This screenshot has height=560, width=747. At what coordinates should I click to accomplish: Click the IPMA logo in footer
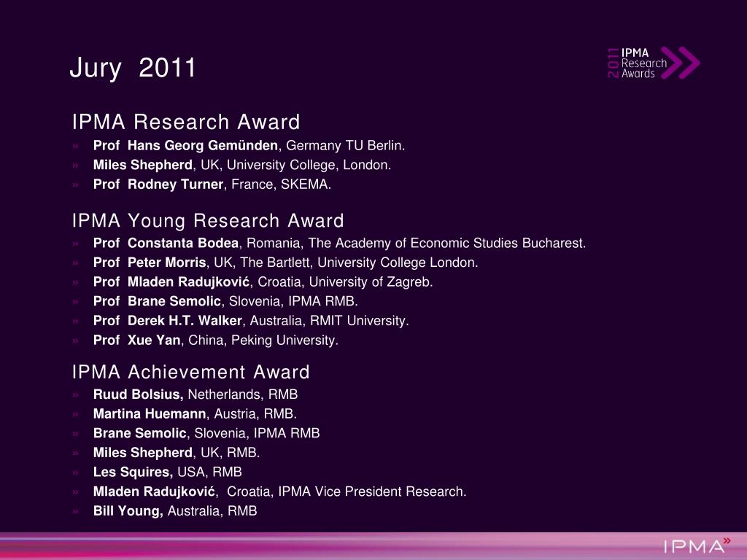[x=697, y=545]
